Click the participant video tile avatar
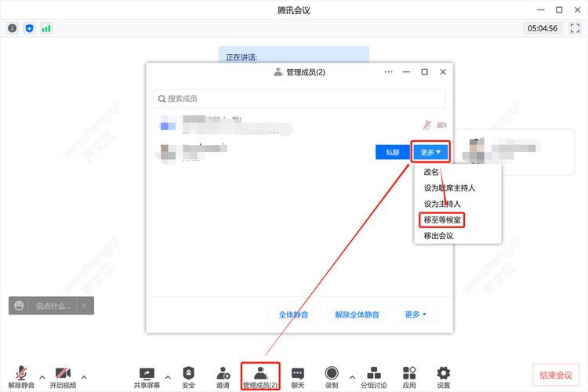The image size is (588, 392). 477,151
